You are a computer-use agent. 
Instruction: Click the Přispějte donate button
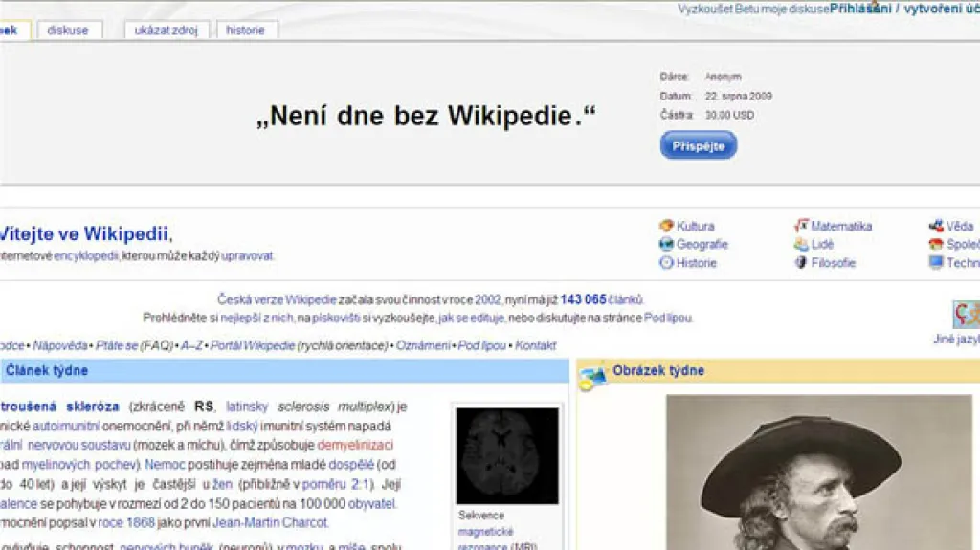pyautogui.click(x=698, y=145)
